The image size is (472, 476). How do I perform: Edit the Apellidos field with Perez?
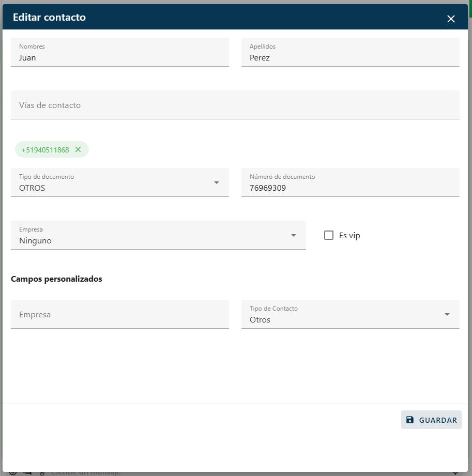350,52
